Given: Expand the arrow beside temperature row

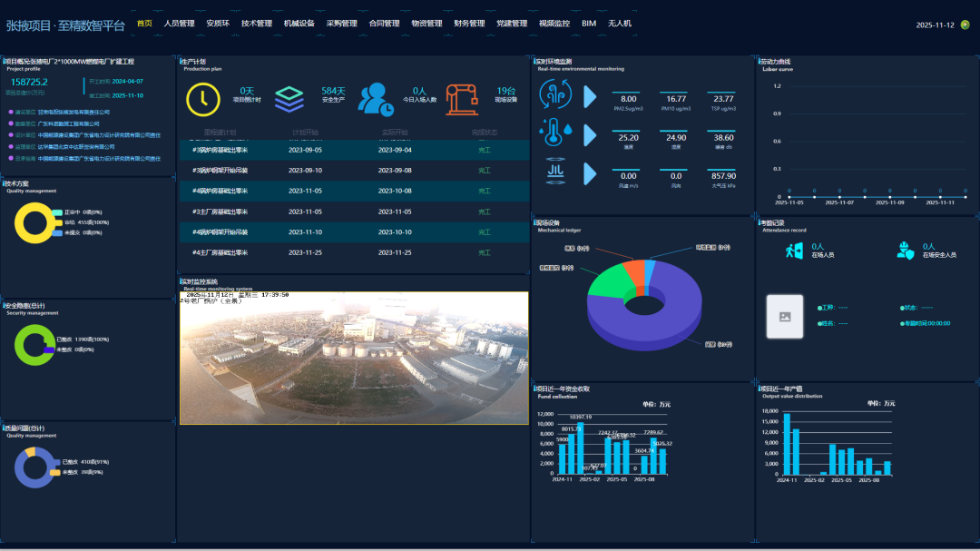Looking at the screenshot, I should pos(590,134).
